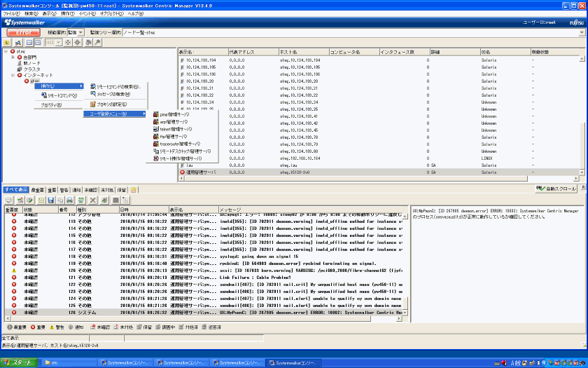Viewport: 588px width, 368px height.
Task: Open the ファイル menu
Action: click(x=11, y=13)
